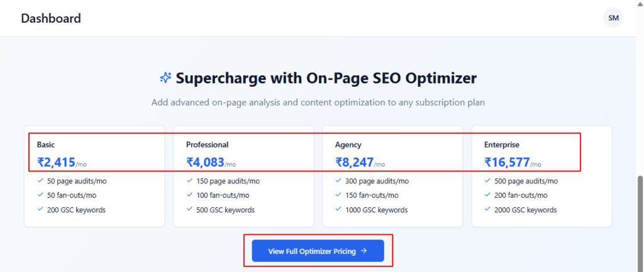Screen dimensions: 644x272
Task: Click checkmark beside 2000 GSC keywords
Action: coord(489,210)
